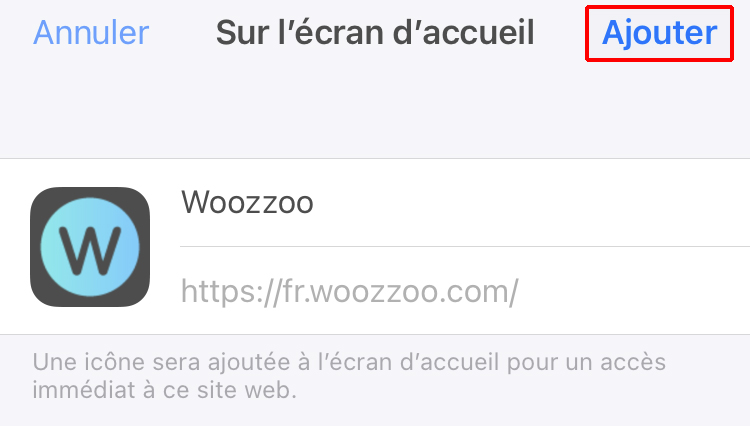
Task: Click the "Sur l'écran d'accueil" title
Action: pos(375,33)
